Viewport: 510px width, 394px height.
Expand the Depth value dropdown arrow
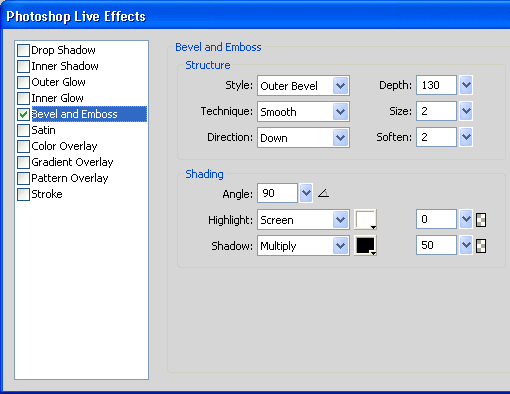click(x=466, y=85)
